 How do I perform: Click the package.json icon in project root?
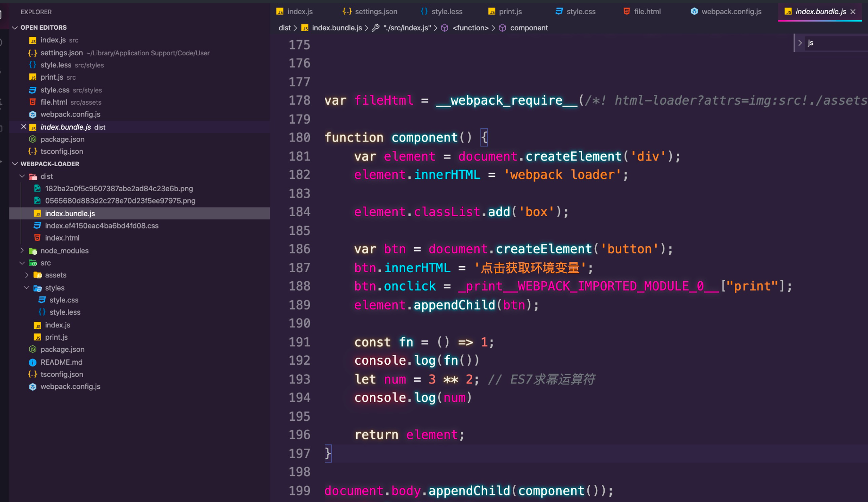point(33,350)
